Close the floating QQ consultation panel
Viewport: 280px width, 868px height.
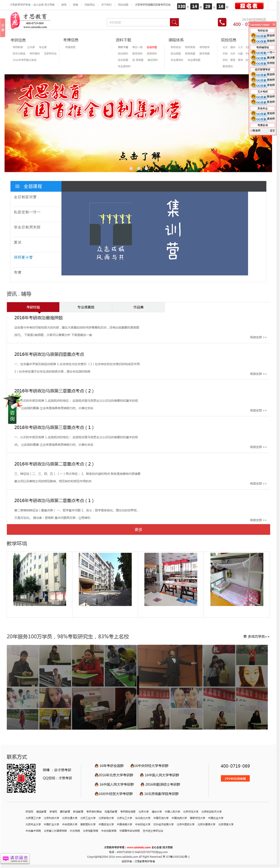coord(274,25)
